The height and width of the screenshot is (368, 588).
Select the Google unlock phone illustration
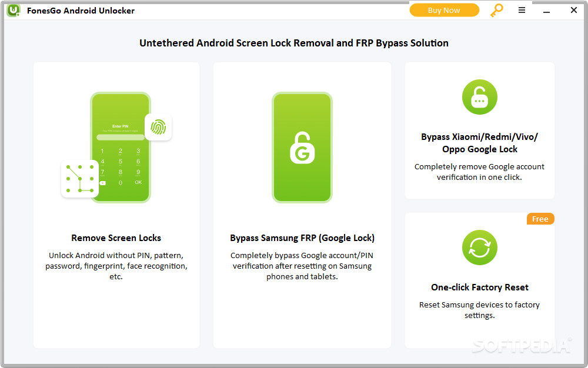point(302,148)
